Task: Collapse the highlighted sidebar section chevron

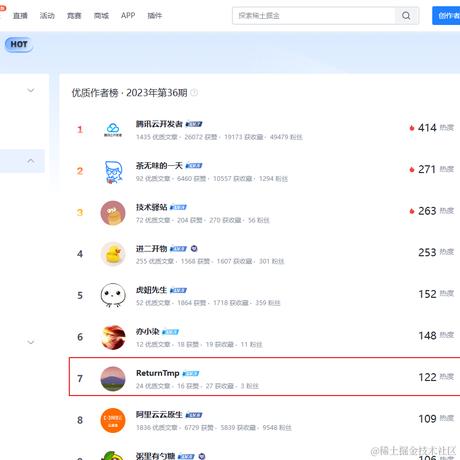Action: pos(31,161)
